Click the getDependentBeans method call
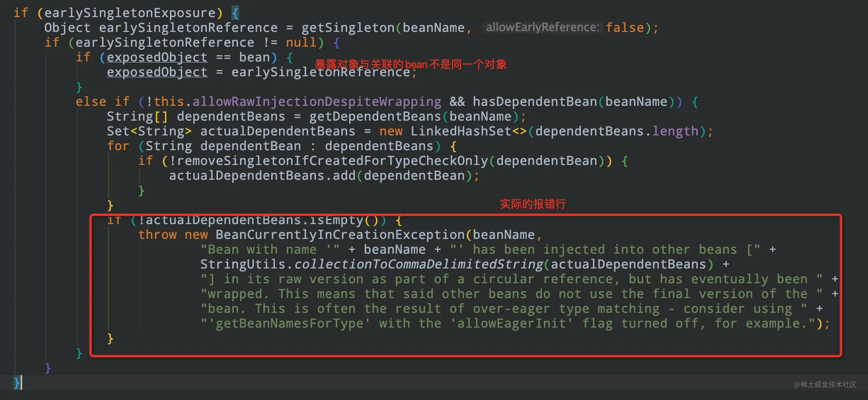This screenshot has height=400, width=868. pos(375,116)
